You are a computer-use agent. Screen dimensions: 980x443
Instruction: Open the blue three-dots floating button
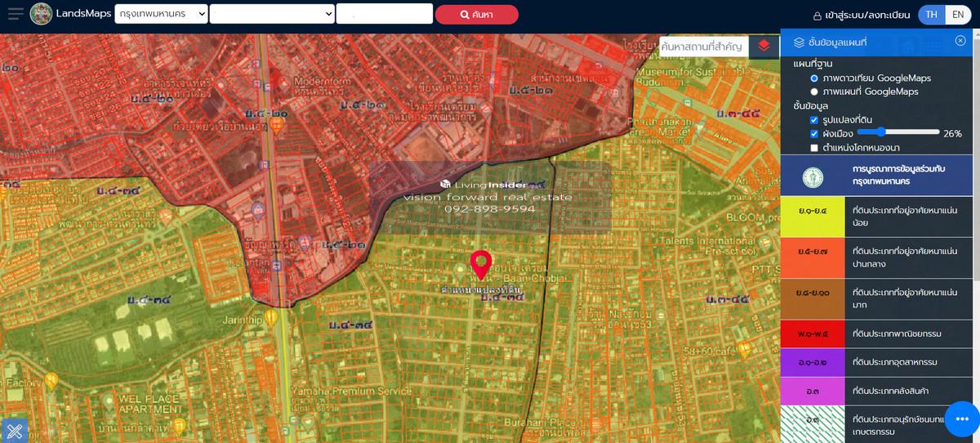[961, 419]
